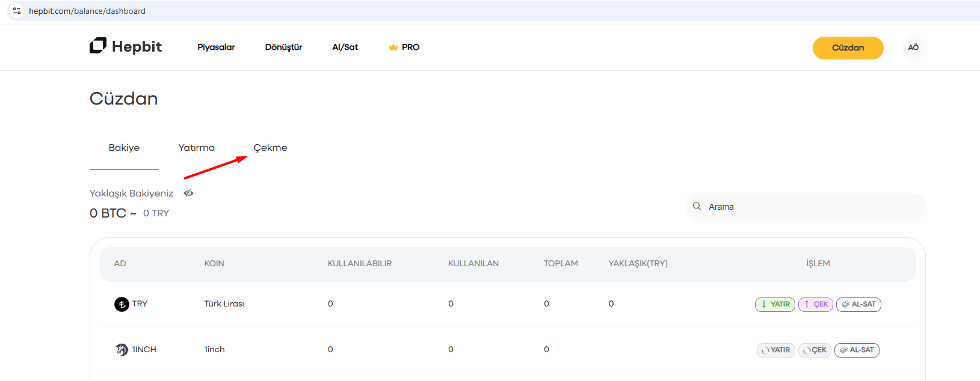This screenshot has width=980, height=381.
Task: Hide balance with the eye icon
Action: [x=188, y=194]
